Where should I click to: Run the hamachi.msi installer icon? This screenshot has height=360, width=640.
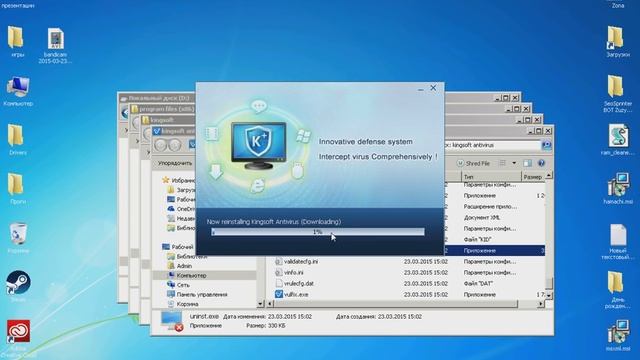pos(618,189)
